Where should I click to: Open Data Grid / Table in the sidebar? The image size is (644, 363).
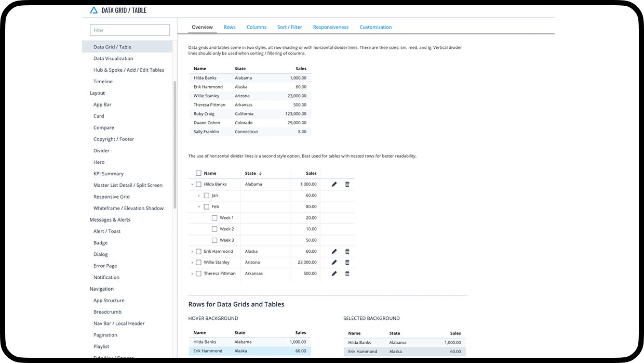coord(127,47)
